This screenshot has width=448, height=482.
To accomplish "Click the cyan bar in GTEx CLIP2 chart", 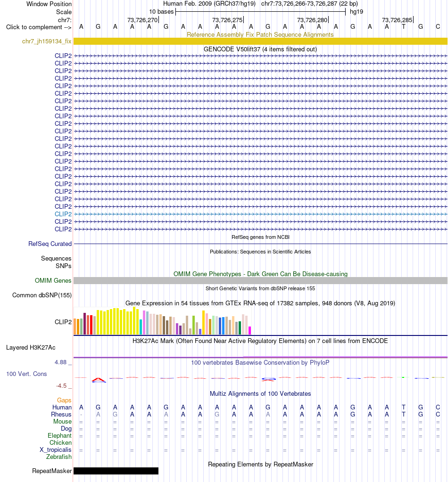I will coord(141,327).
